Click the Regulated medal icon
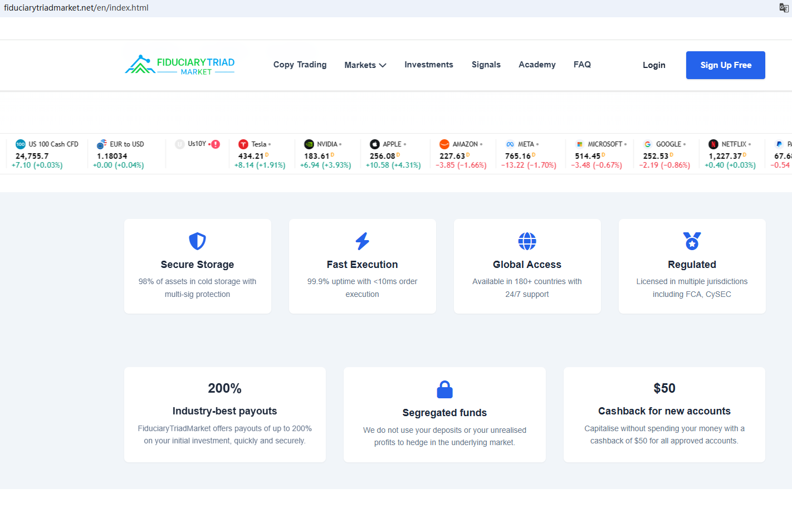792x532 pixels. click(692, 241)
